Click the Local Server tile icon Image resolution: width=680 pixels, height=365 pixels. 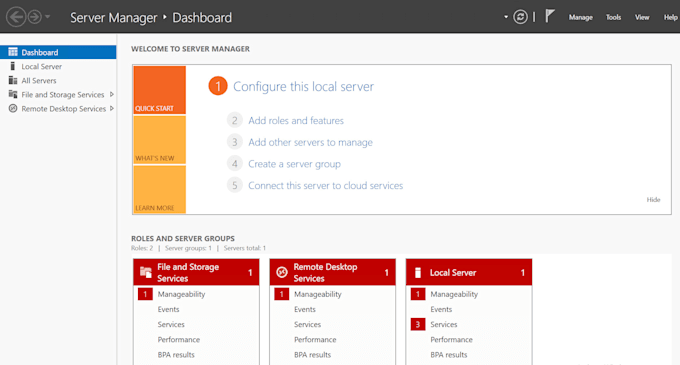click(418, 272)
